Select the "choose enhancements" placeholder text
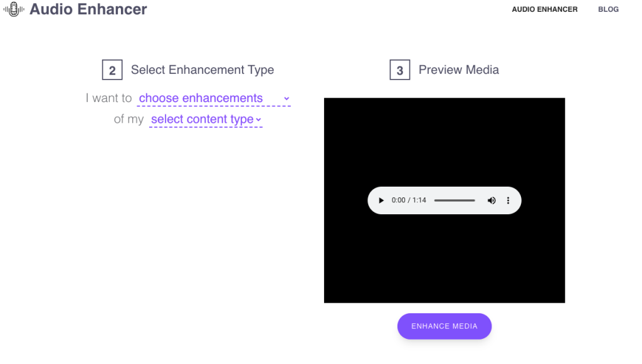 click(x=201, y=98)
